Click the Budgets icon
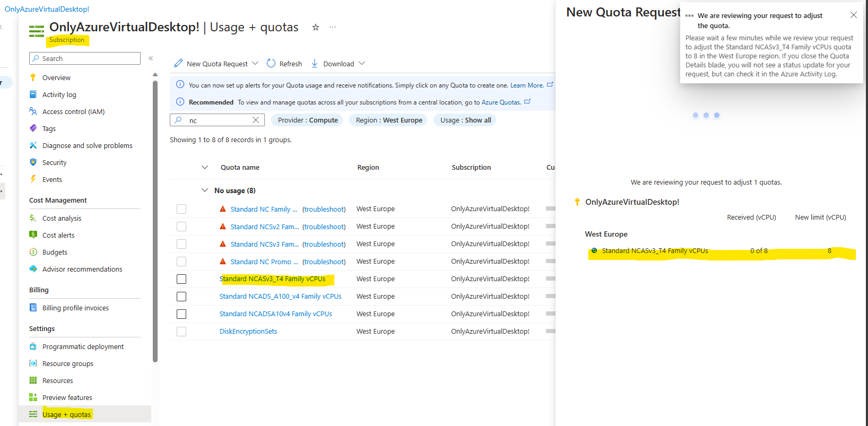This screenshot has height=426, width=868. click(33, 252)
